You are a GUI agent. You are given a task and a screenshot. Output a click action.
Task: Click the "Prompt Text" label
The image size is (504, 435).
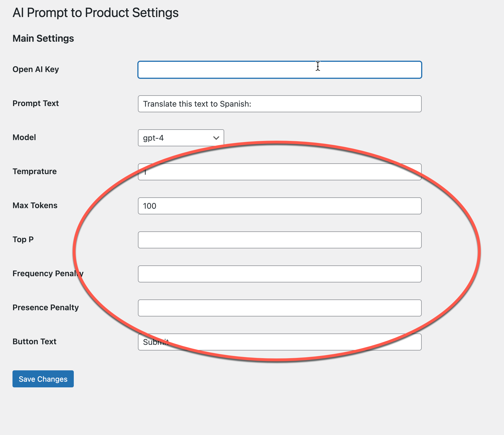coord(36,104)
